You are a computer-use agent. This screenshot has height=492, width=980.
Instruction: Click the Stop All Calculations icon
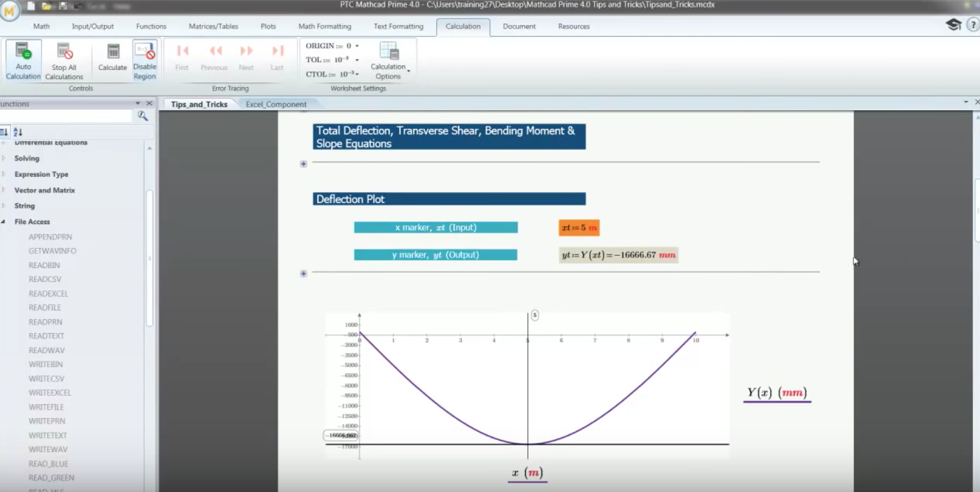[64, 60]
